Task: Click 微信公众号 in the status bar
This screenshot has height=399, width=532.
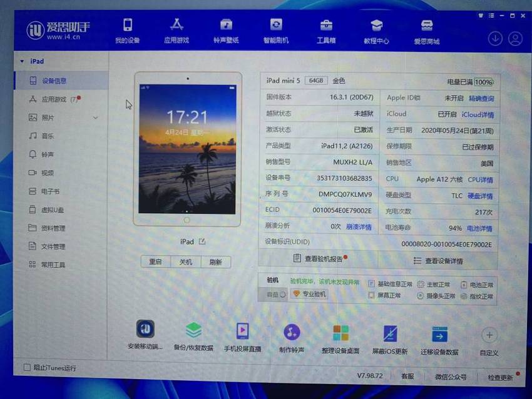Action: pos(451,376)
